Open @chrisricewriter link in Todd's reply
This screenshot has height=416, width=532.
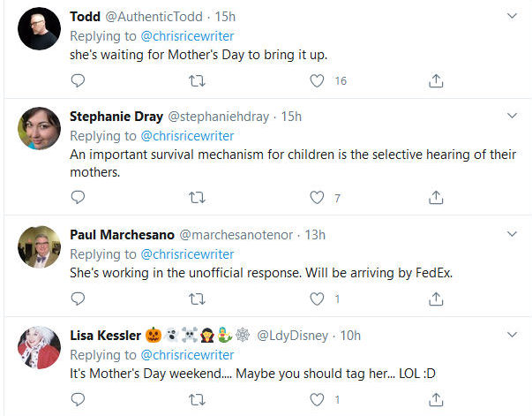186,35
